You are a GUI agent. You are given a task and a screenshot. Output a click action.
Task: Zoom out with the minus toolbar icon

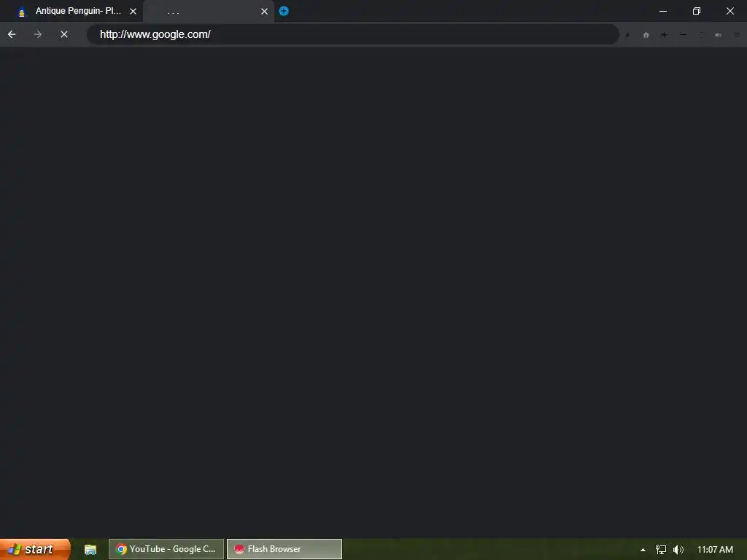(x=683, y=35)
